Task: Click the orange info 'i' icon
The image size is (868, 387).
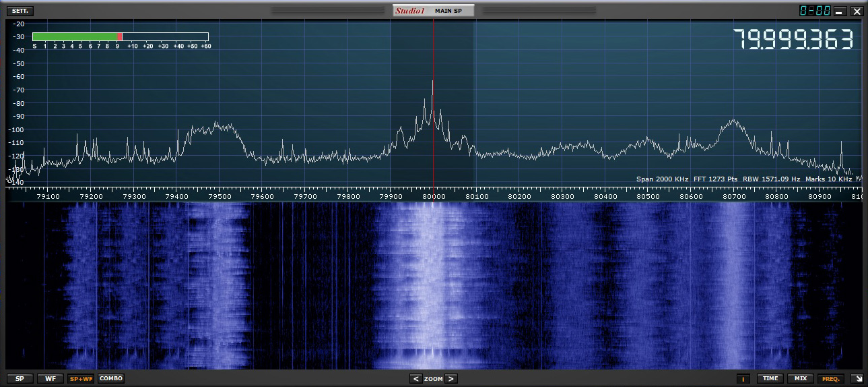Action: coord(744,379)
